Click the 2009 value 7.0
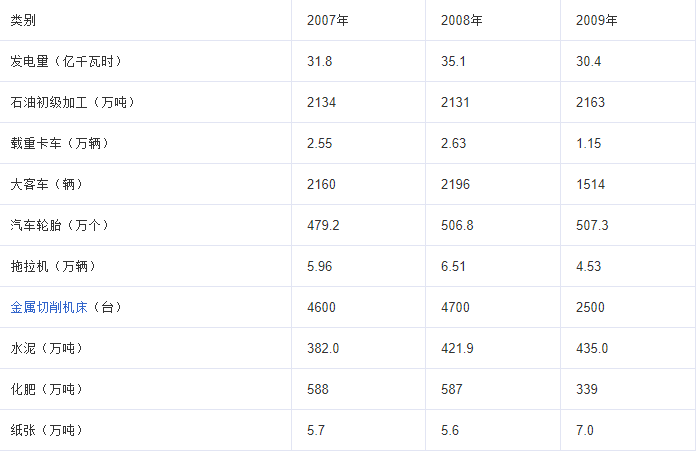This screenshot has width=700, height=457. click(585, 430)
